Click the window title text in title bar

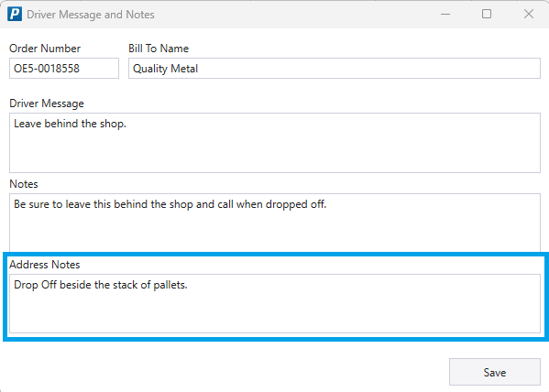(x=91, y=15)
